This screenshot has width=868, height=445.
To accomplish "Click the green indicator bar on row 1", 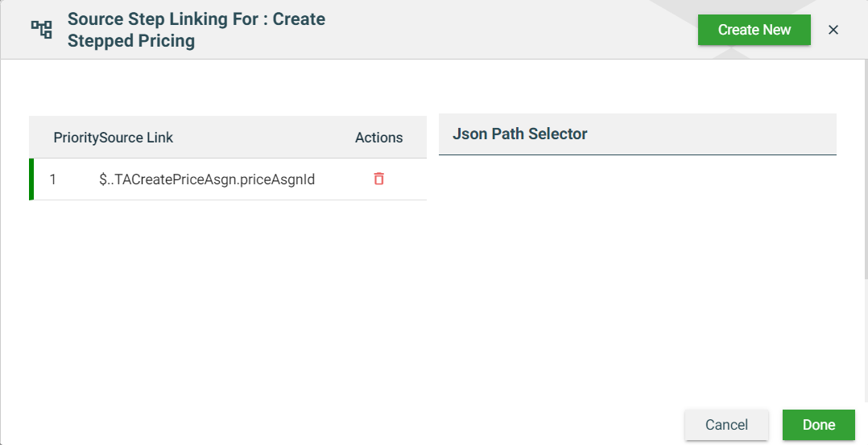I will [x=31, y=179].
